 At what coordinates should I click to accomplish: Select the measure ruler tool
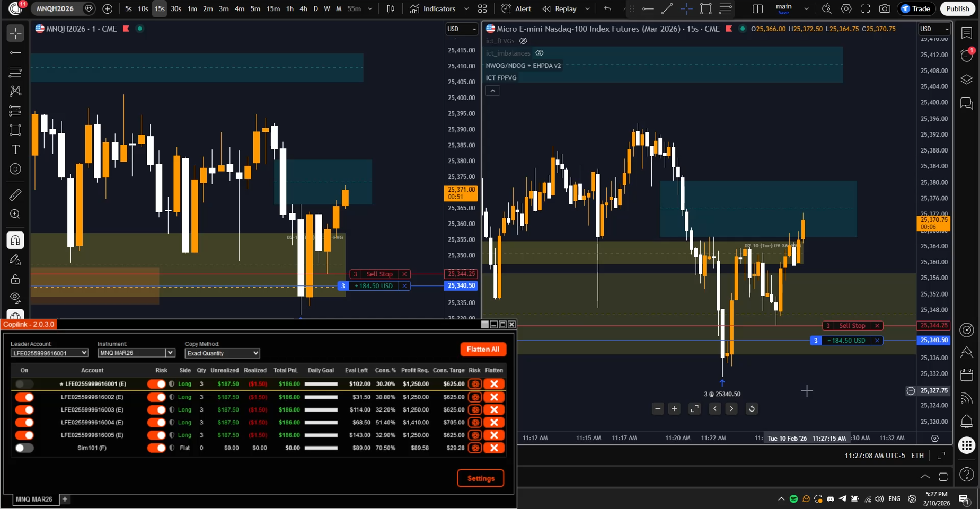pyautogui.click(x=15, y=194)
